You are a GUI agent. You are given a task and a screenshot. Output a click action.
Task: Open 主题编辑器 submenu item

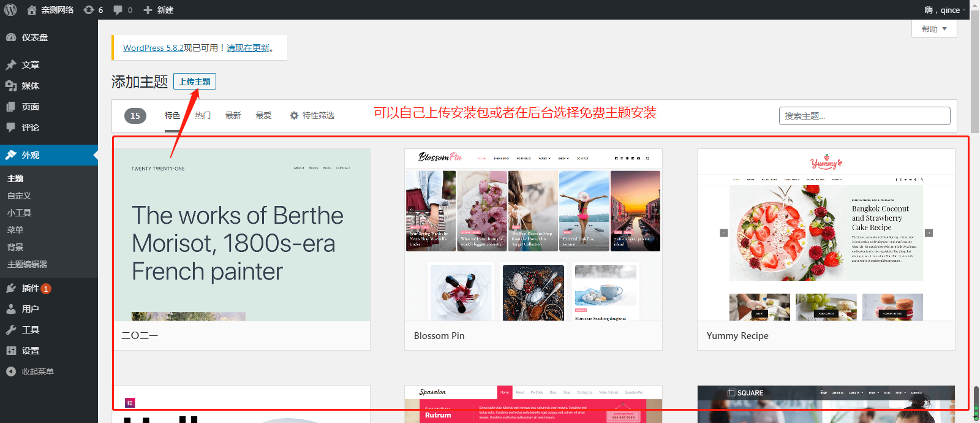point(27,264)
